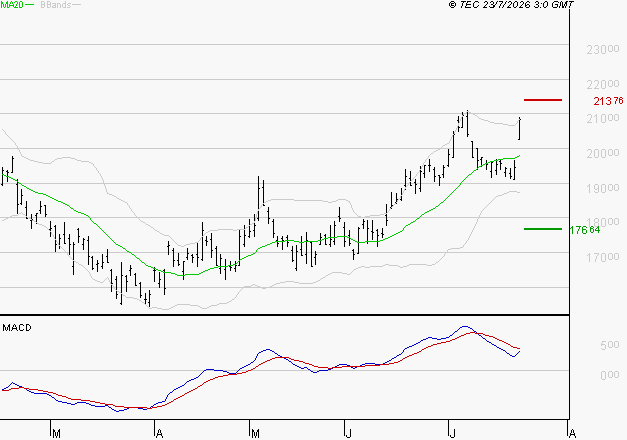This screenshot has height=440, width=627.
Task: Click the MACD 500 axis label
Action: pos(610,345)
